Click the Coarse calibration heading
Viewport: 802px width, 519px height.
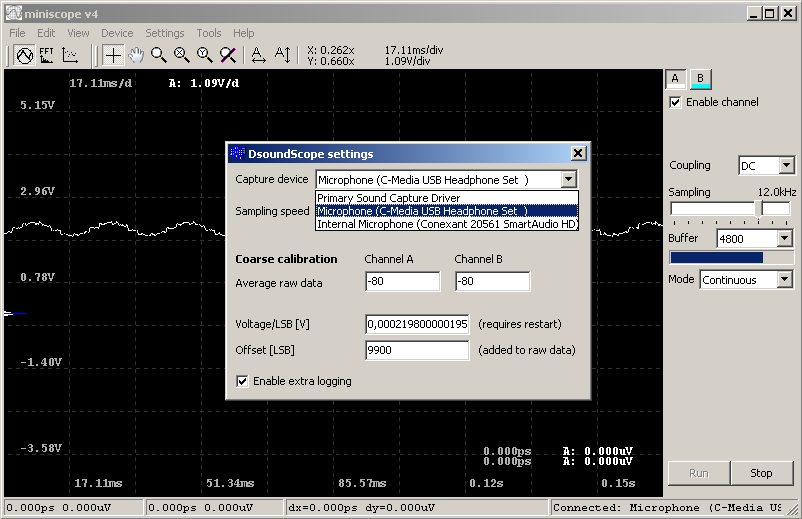tap(286, 259)
